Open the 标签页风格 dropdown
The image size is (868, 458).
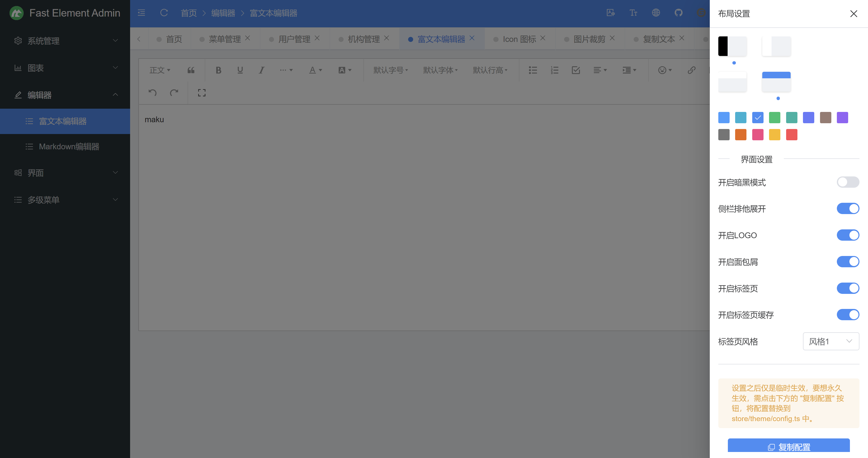pyautogui.click(x=831, y=341)
